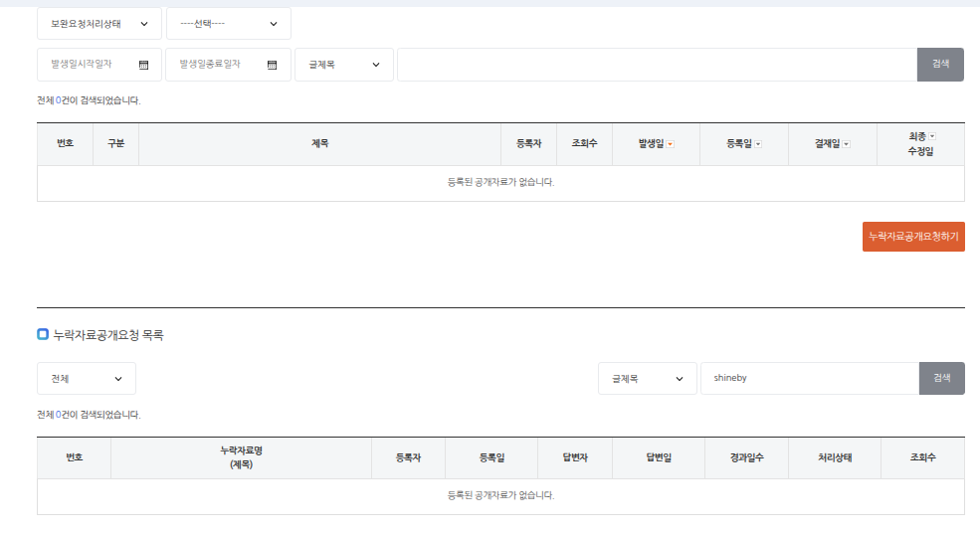Expand the 보완요청처리상태 dropdown

click(98, 23)
